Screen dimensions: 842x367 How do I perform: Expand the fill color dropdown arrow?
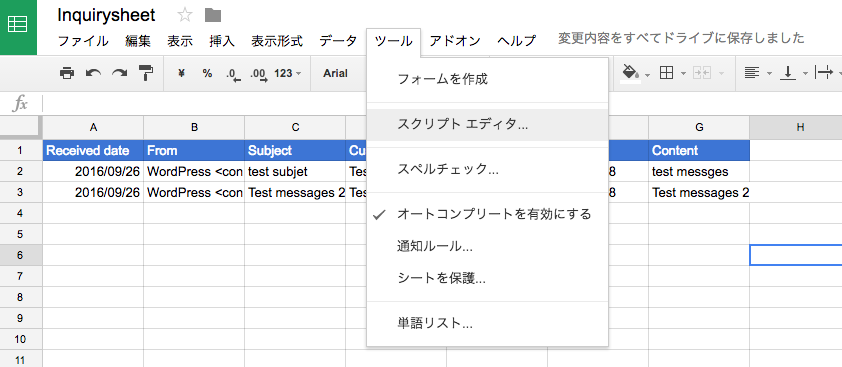[648, 74]
